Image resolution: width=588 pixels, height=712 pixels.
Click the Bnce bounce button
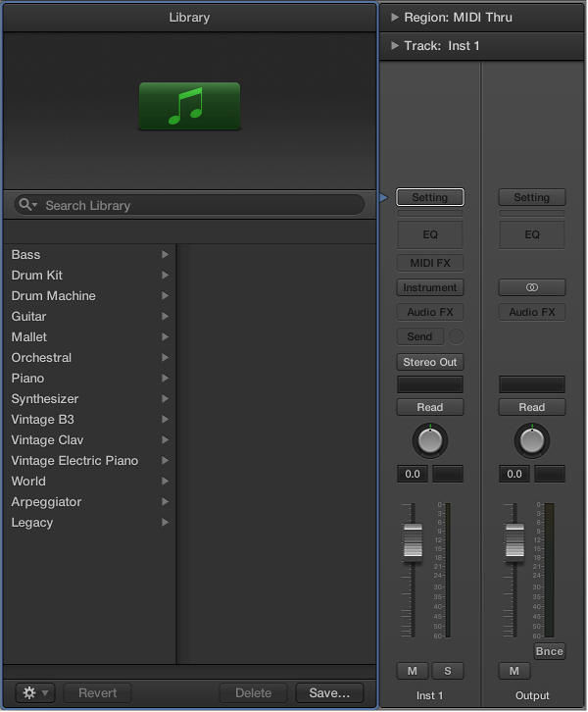tap(550, 651)
